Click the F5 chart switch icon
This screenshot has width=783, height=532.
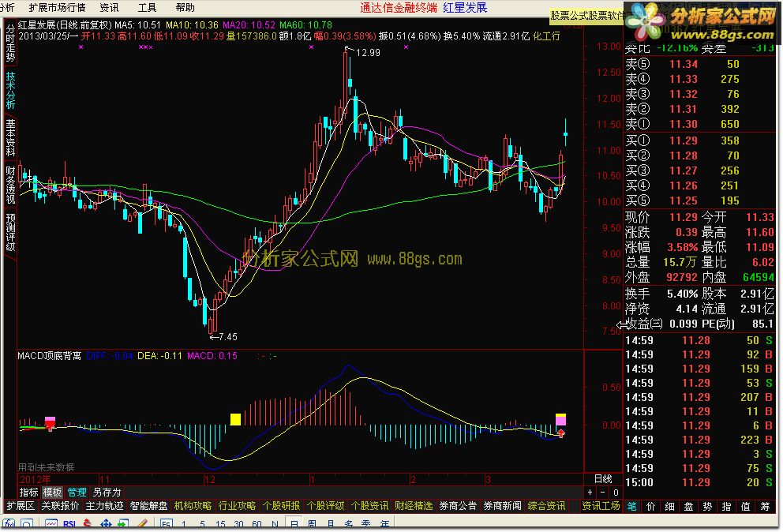pos(167,525)
